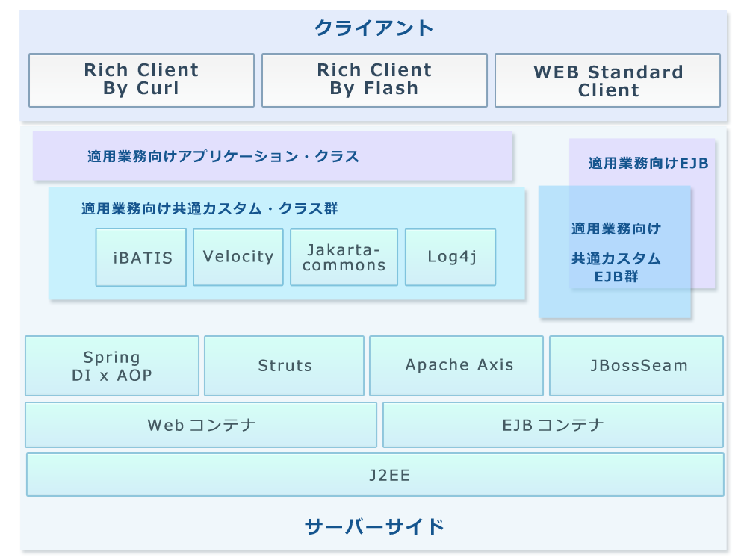The height and width of the screenshot is (560, 747).
Task: Select the WEB Standard Client box
Action: pyautogui.click(x=608, y=80)
